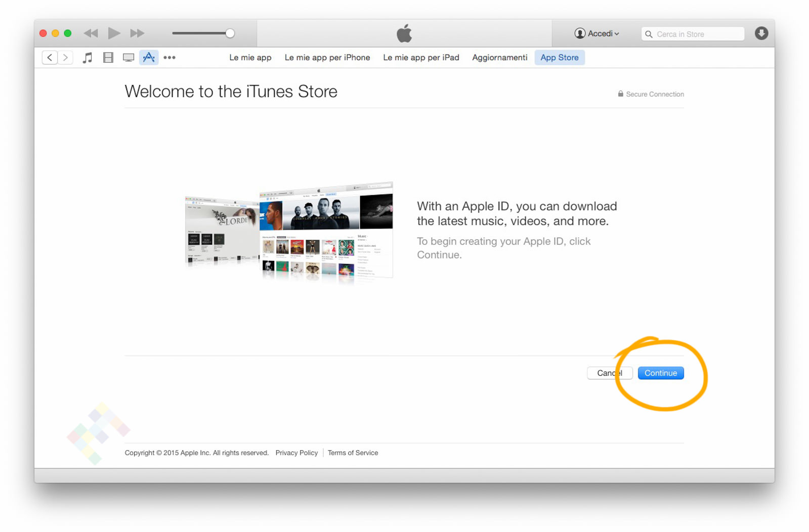Image resolution: width=809 pixels, height=532 pixels.
Task: Click the Welcome to the iTunes Store heading
Action: (x=231, y=92)
